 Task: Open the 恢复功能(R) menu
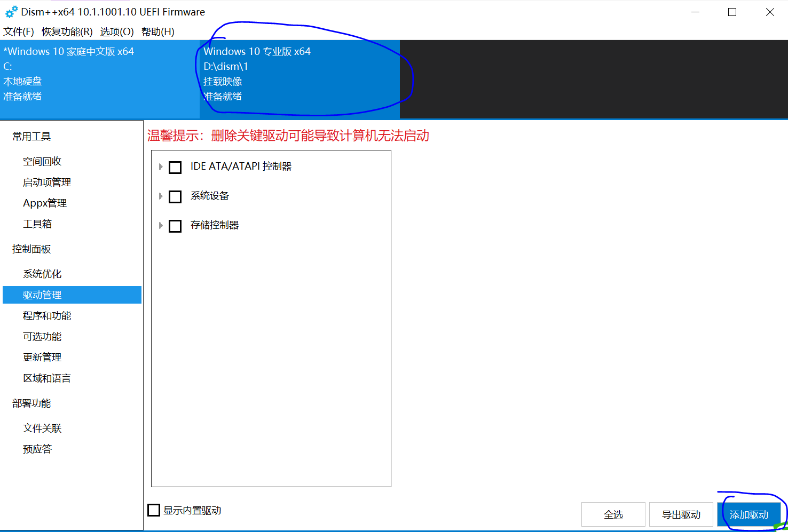(67, 32)
